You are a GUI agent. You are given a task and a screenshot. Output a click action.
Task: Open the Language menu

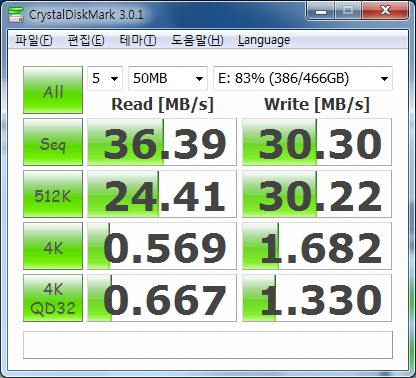pos(264,40)
